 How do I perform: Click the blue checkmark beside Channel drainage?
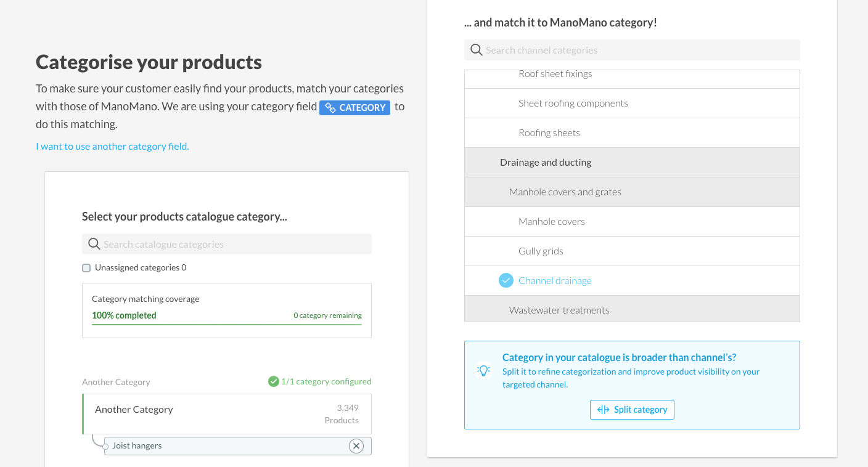point(506,281)
